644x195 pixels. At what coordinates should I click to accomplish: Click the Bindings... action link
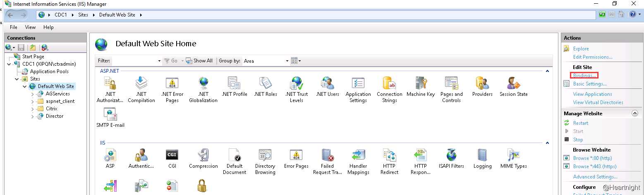(584, 76)
